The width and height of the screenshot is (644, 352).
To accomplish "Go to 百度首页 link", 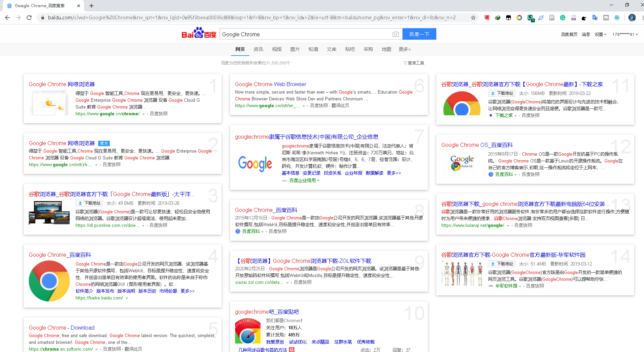I will point(569,35).
